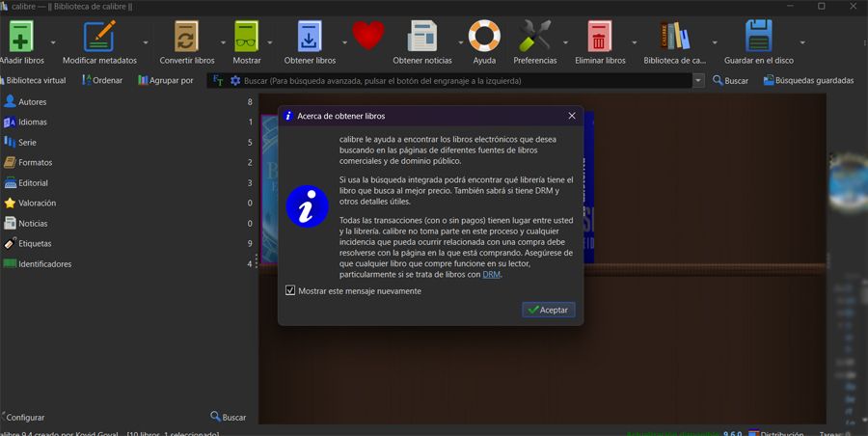This screenshot has height=436, width=868.
Task: Open Biblioteca virtual menu
Action: (x=33, y=80)
